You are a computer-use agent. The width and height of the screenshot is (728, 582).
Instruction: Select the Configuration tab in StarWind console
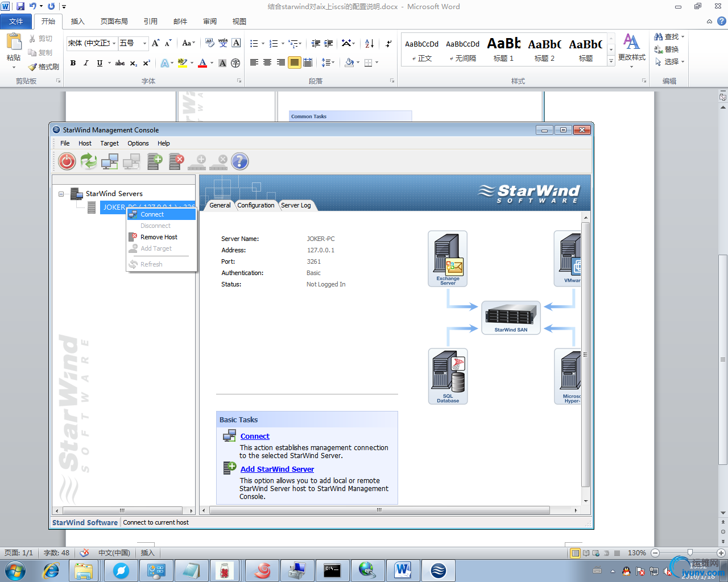(255, 205)
